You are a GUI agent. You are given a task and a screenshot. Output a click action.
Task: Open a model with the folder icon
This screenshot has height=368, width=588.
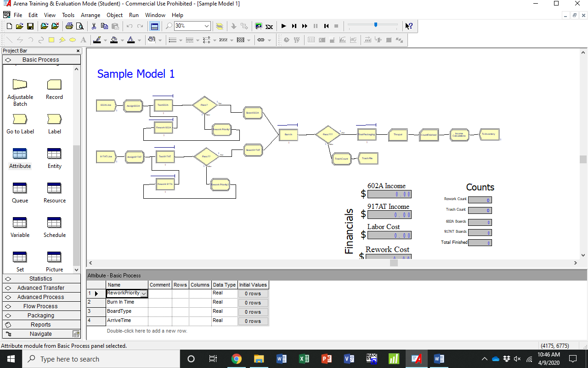[20, 26]
